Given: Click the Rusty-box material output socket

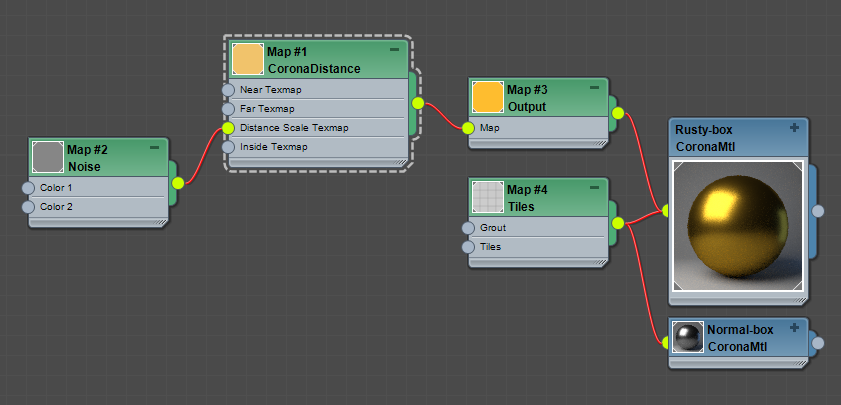Looking at the screenshot, I should click(817, 211).
